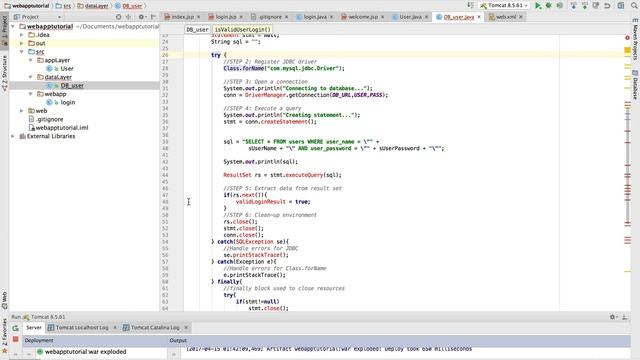Close the Tomcat Catalina Log tab
The image size is (640, 360).
pyautogui.click(x=186, y=328)
